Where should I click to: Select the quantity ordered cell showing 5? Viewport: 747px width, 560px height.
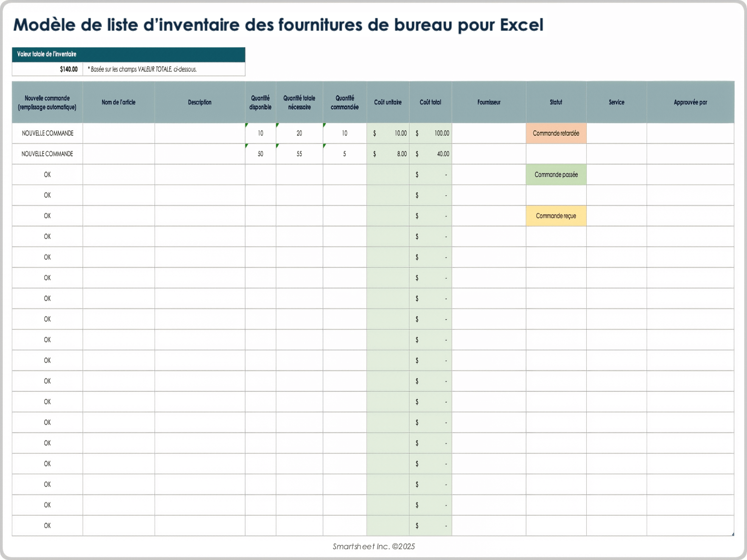tap(345, 154)
